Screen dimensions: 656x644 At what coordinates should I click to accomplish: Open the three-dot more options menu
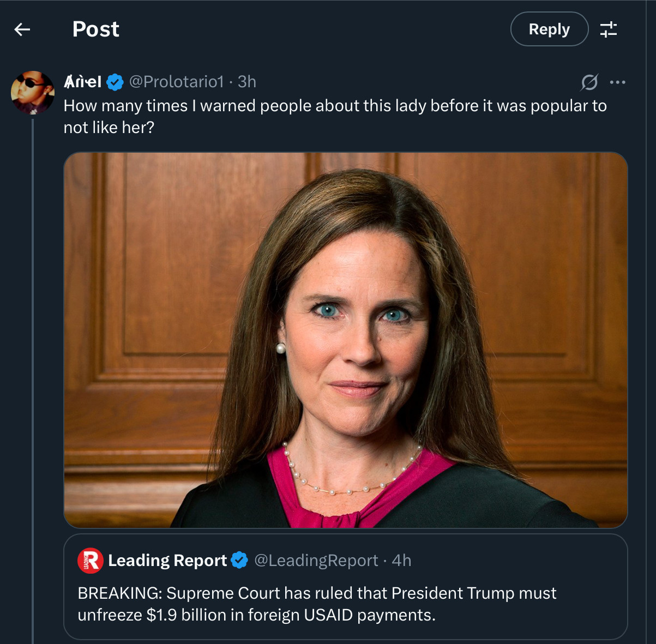point(618,82)
